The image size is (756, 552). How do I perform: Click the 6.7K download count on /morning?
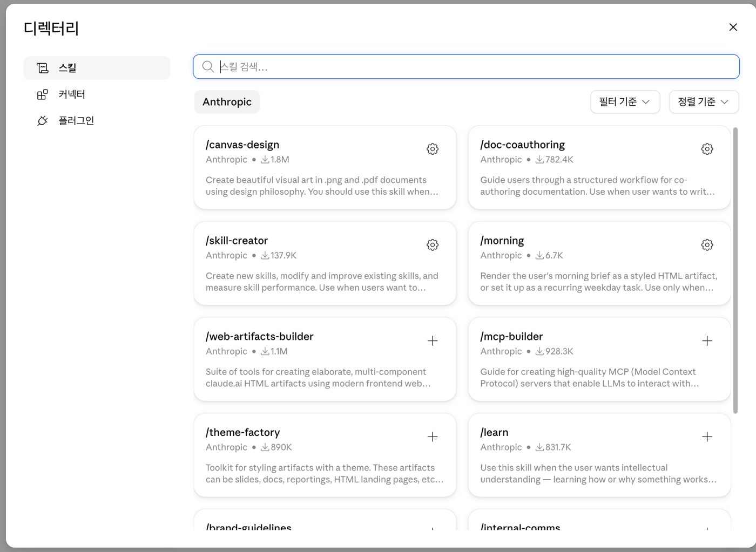(549, 256)
